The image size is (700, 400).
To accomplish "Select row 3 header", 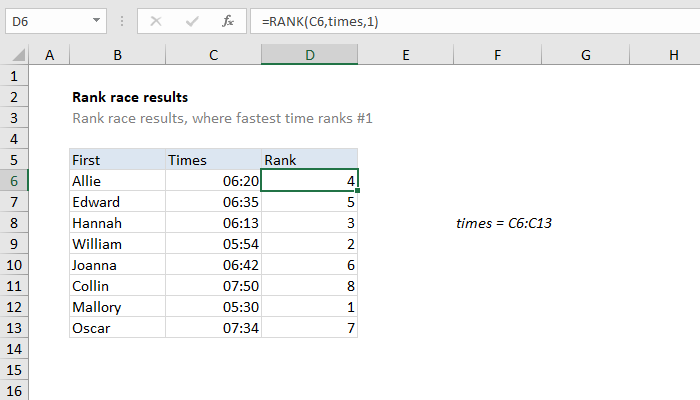I will coord(14,118).
